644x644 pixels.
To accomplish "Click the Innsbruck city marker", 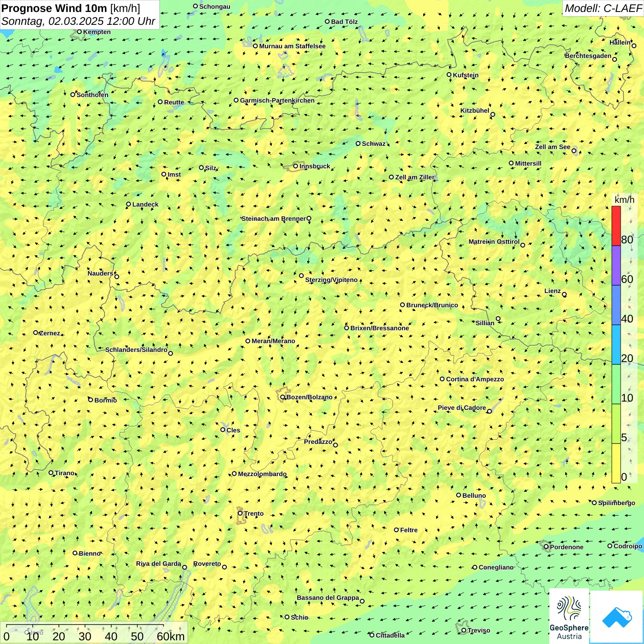I will [x=296, y=166].
